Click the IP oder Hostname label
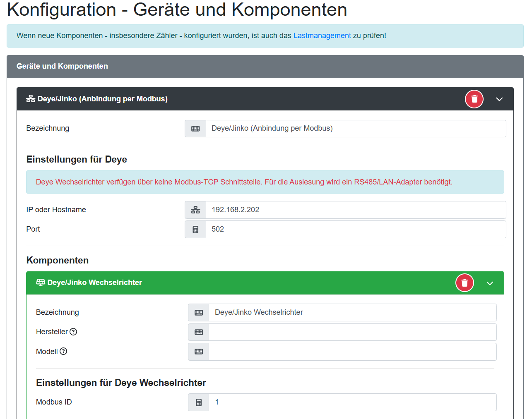The image size is (532, 419). (x=56, y=210)
